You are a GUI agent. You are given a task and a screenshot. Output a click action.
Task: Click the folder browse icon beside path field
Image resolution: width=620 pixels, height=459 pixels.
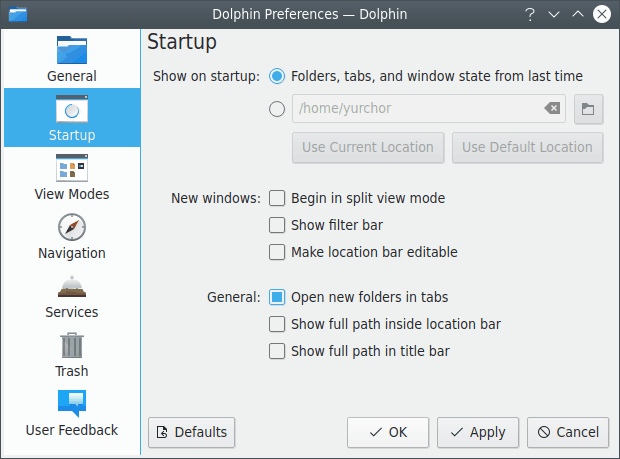(x=588, y=109)
